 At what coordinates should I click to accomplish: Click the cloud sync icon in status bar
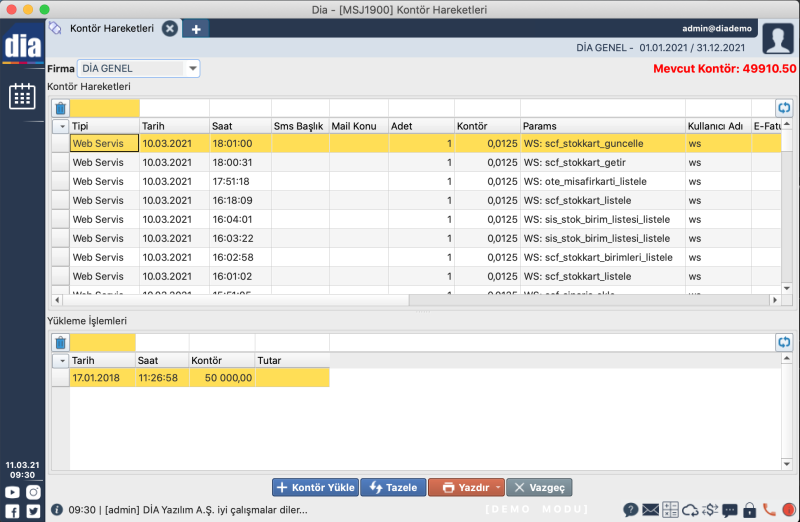click(x=690, y=510)
